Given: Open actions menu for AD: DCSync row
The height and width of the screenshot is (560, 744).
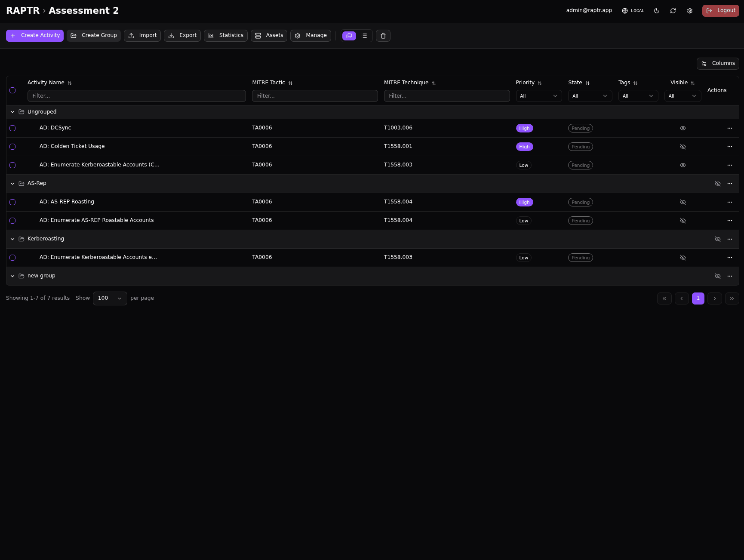Looking at the screenshot, I should (x=729, y=128).
